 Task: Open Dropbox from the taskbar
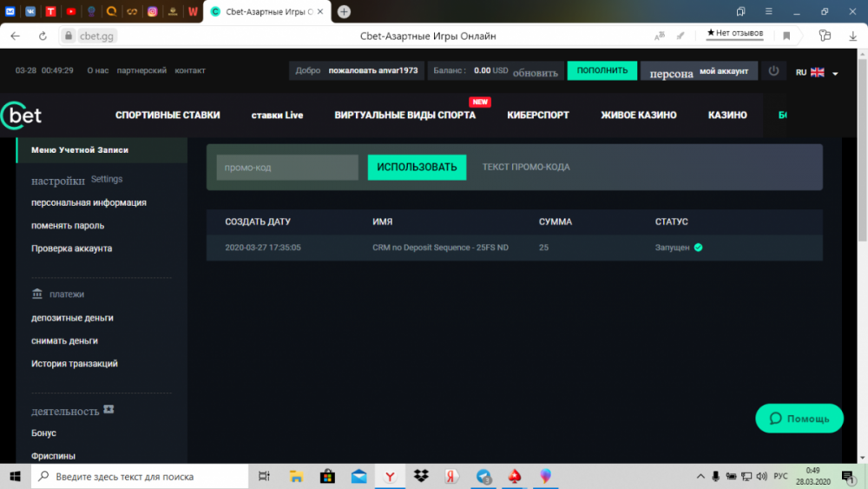tap(421, 476)
